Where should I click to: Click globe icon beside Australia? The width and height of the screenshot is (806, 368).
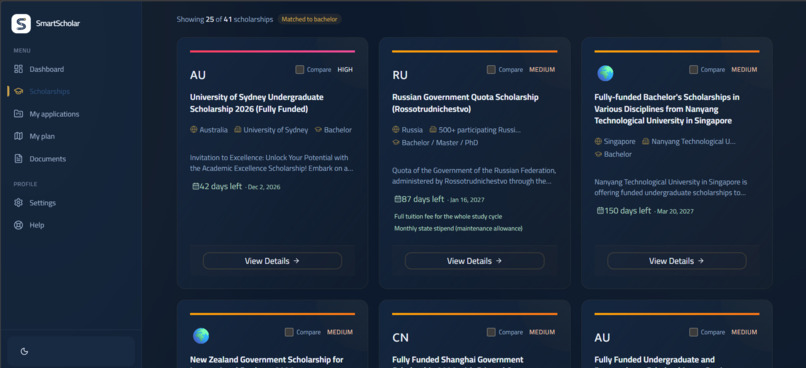tap(194, 130)
